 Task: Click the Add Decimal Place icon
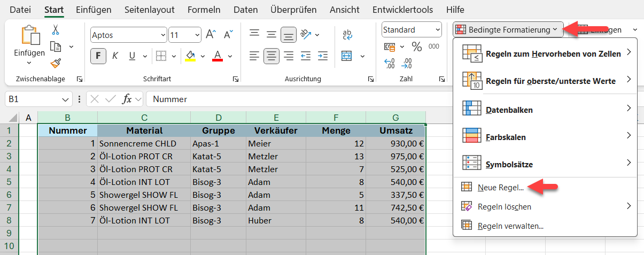click(x=390, y=63)
